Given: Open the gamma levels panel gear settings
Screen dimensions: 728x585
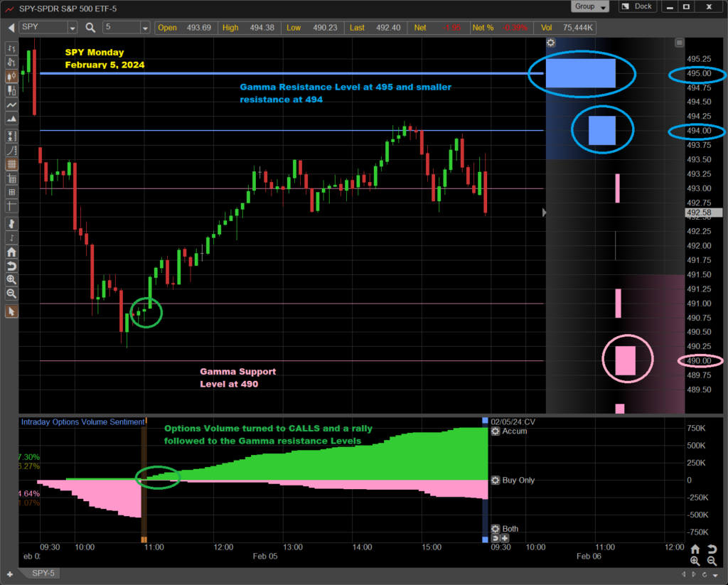Looking at the screenshot, I should click(x=550, y=43).
